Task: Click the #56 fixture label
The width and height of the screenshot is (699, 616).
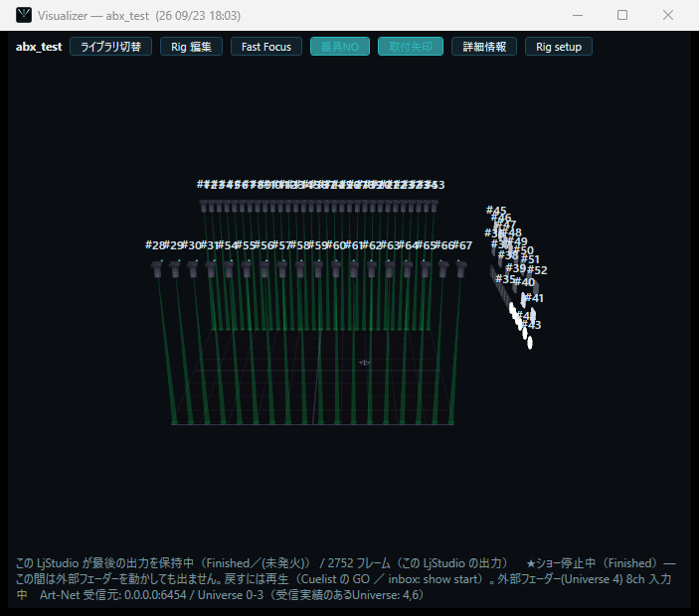Action: 263,245
